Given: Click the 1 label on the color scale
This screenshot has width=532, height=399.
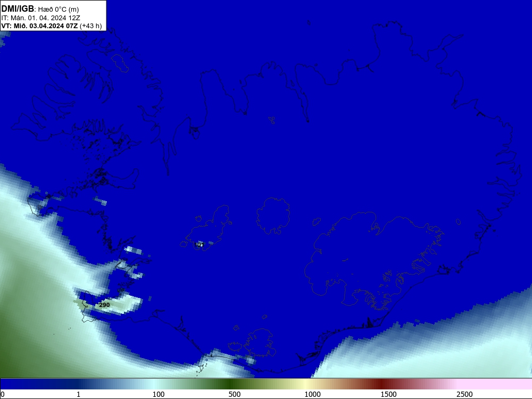Looking at the screenshot, I should 78,394.
